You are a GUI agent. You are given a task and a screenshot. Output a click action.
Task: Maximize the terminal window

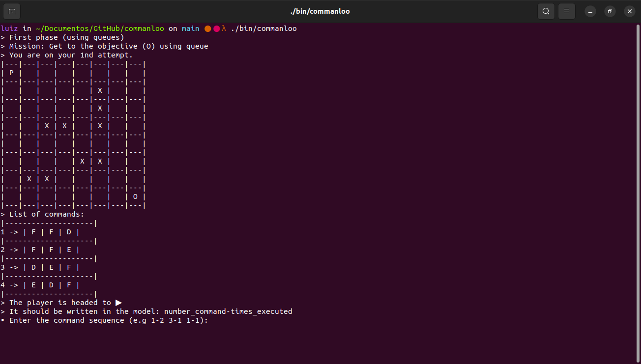pos(610,11)
